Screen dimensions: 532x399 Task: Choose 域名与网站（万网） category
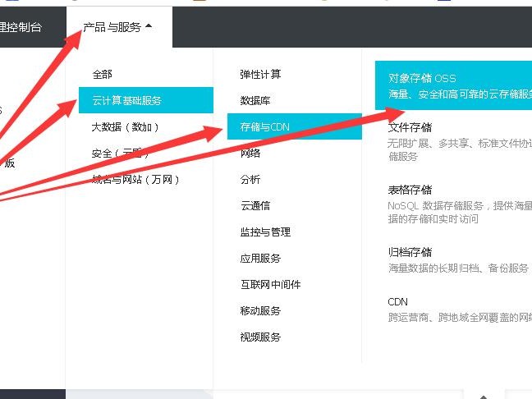(x=135, y=180)
